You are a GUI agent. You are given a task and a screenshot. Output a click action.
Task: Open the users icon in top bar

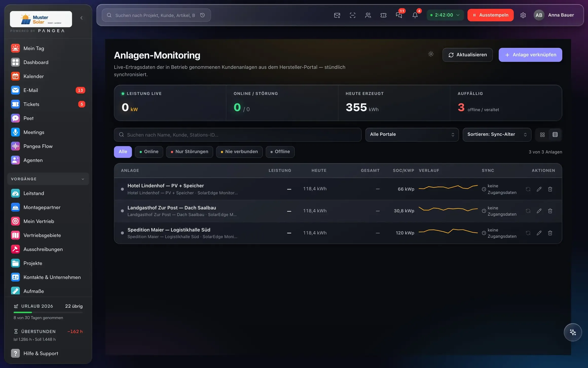(x=368, y=15)
